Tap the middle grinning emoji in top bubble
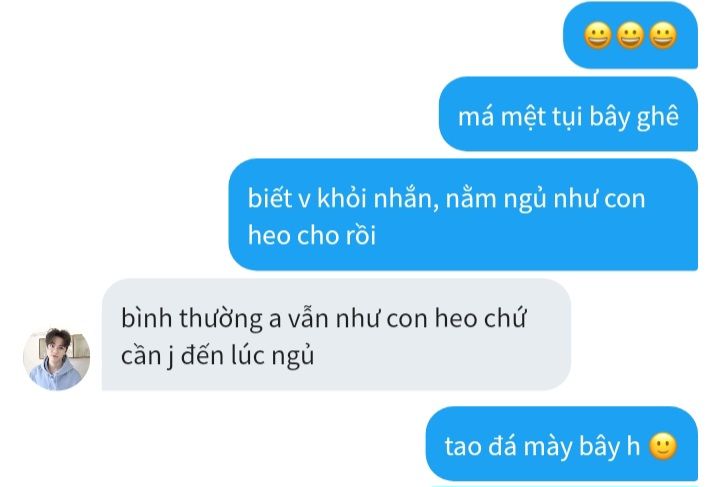The width and height of the screenshot is (720, 487). pyautogui.click(x=630, y=35)
